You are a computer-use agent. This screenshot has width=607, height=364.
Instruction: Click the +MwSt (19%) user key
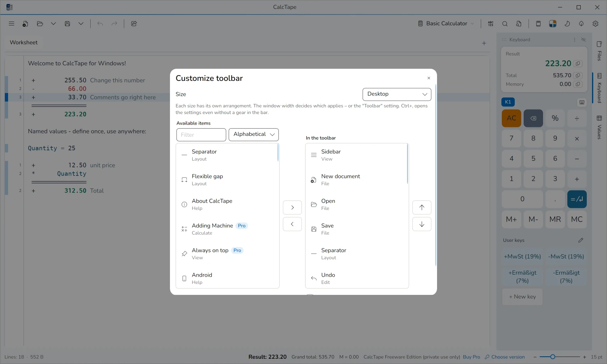click(x=522, y=256)
